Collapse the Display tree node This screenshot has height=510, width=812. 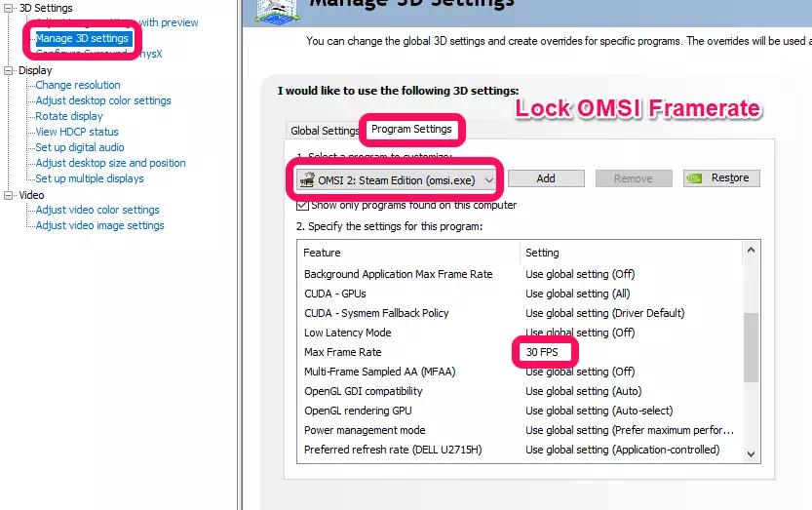pyautogui.click(x=8, y=70)
